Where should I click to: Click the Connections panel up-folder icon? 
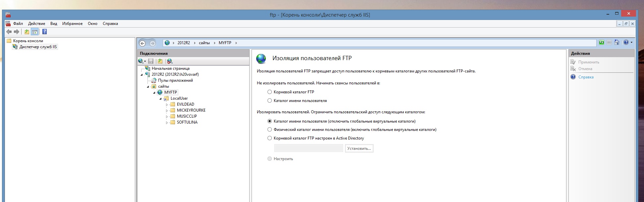pos(160,61)
